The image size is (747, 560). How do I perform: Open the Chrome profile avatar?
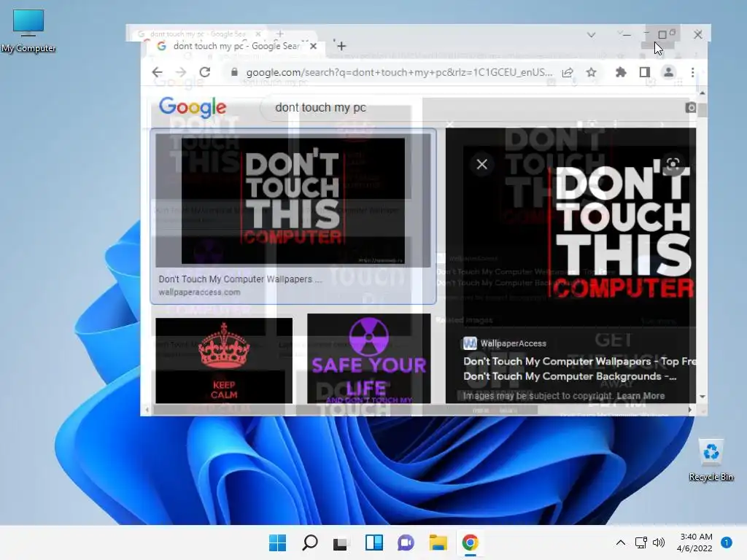[x=668, y=72]
